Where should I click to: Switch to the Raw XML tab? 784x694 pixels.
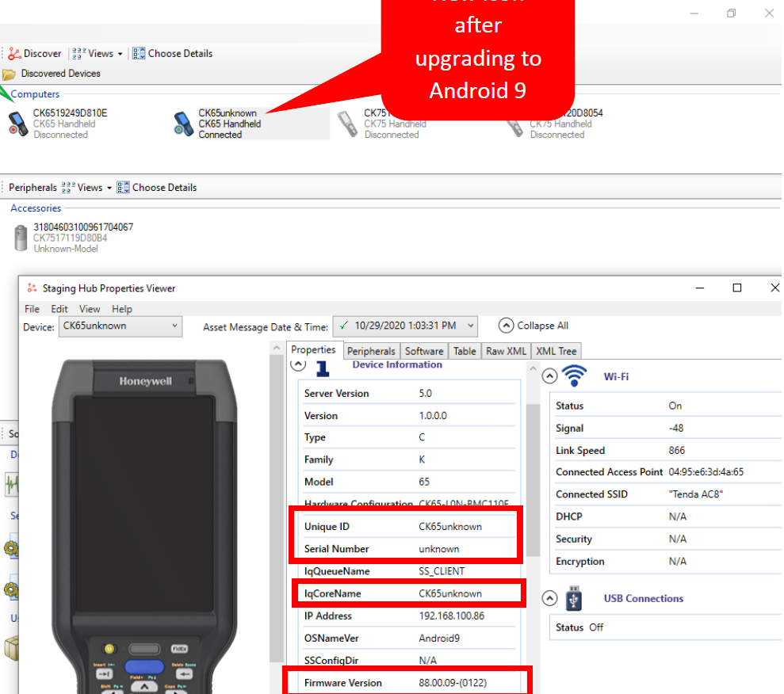coord(506,350)
